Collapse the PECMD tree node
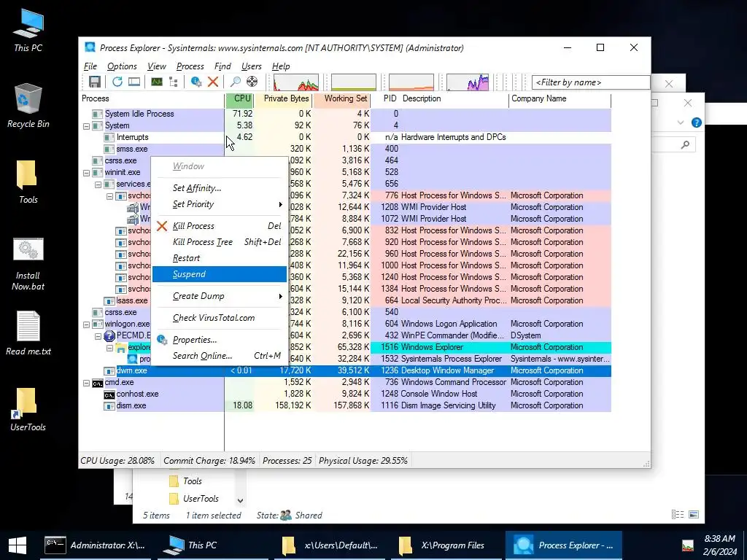 point(98,336)
